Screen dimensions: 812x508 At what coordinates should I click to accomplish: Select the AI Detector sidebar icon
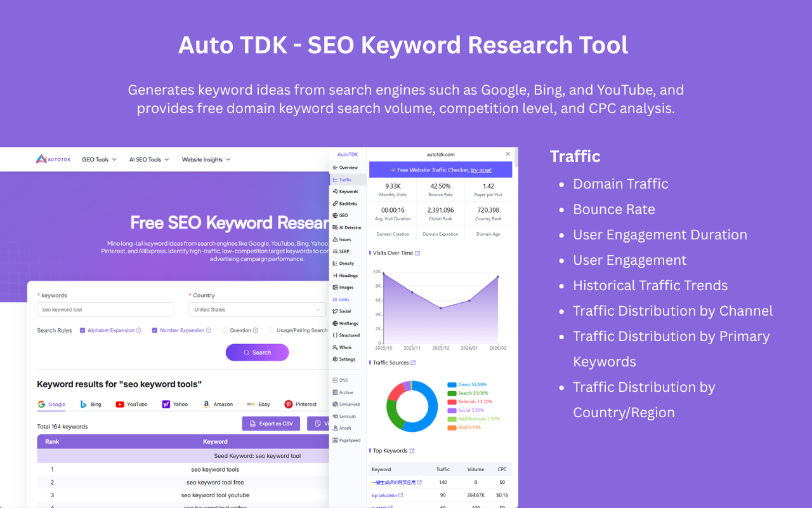pyautogui.click(x=347, y=227)
